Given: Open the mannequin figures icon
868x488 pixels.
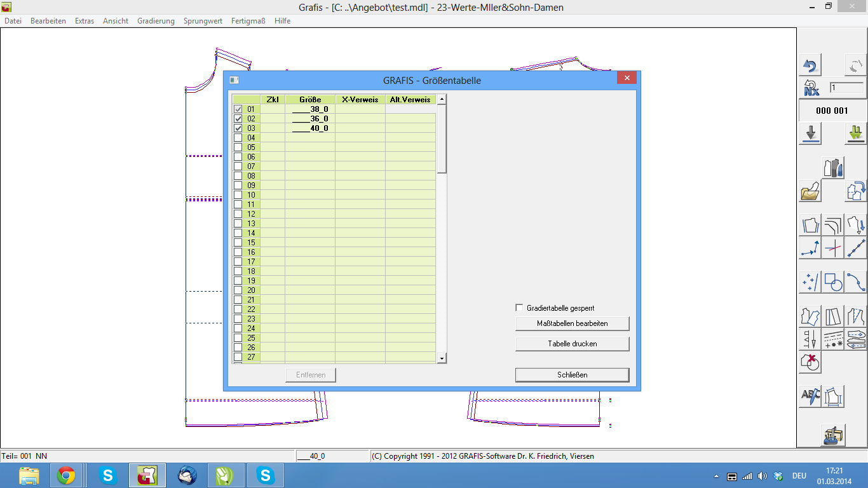Looking at the screenshot, I should coord(832,167).
